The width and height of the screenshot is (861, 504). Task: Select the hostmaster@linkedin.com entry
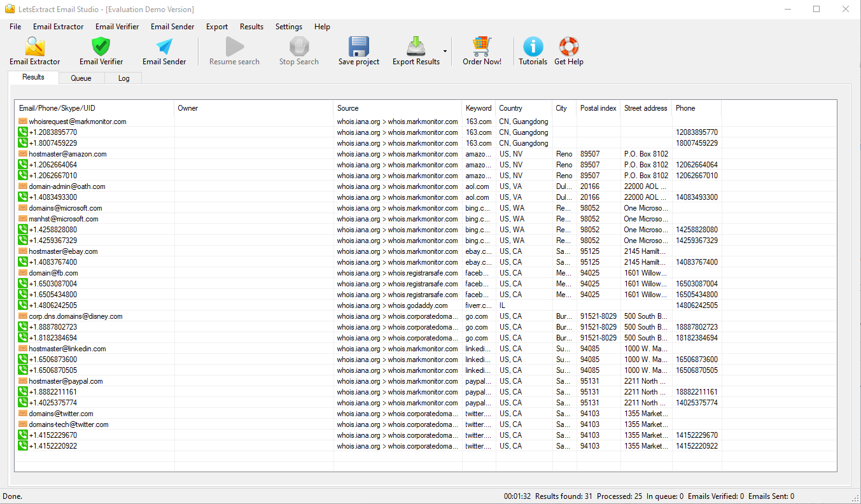[x=67, y=349]
